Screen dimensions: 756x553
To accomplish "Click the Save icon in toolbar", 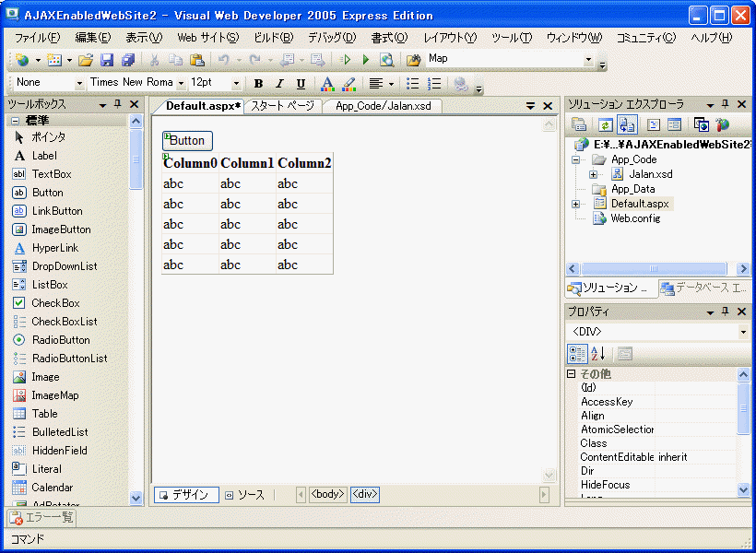I will click(x=107, y=60).
